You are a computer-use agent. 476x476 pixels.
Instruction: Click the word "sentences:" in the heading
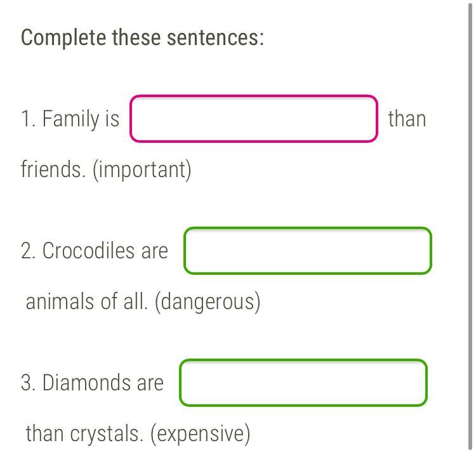point(216,37)
